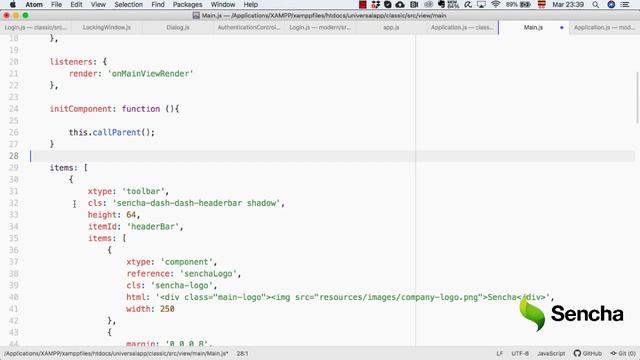The width and height of the screenshot is (640, 360).
Task: Switch to the Login.js modern tab
Action: point(320,27)
